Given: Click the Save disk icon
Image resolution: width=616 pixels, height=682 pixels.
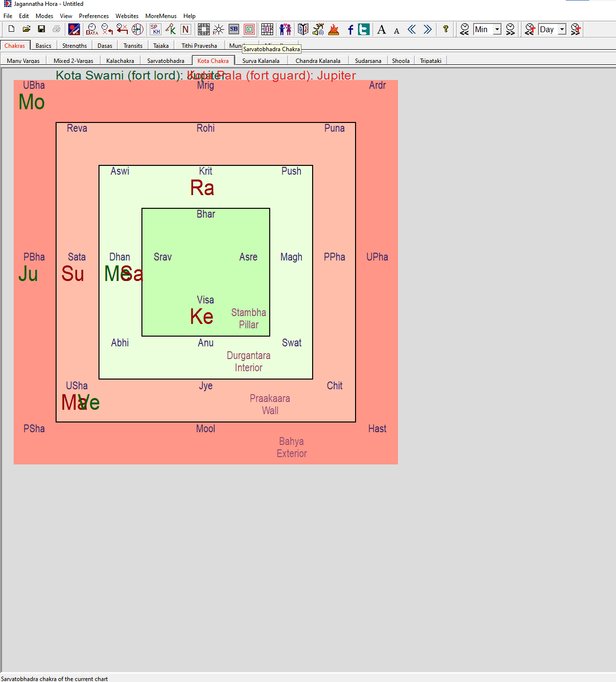Looking at the screenshot, I should click(x=41, y=29).
